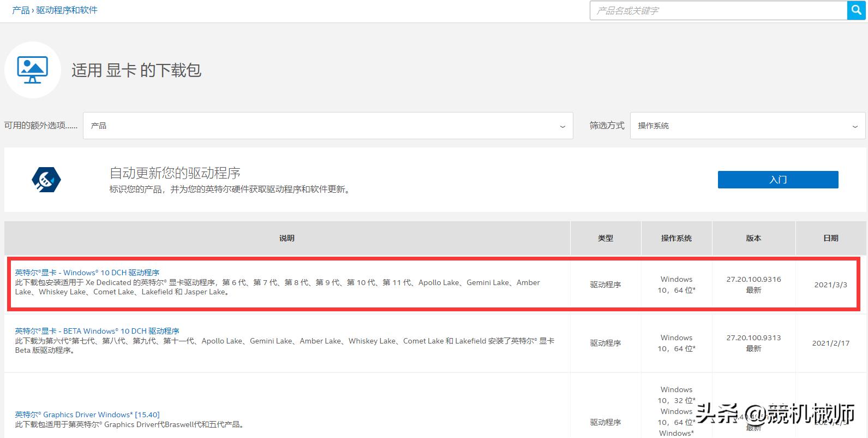This screenshot has width=868, height=438.
Task: Open Graphics Driver Windows [15.40] link
Action: (x=87, y=415)
